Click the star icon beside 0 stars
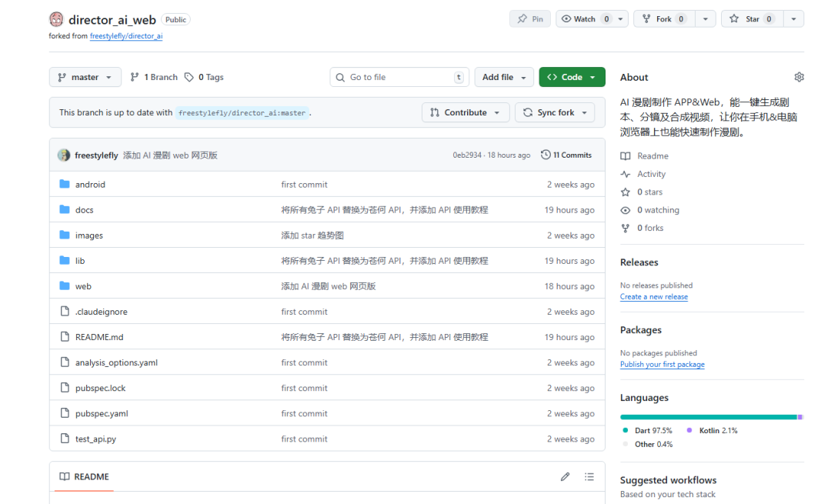The height and width of the screenshot is (504, 831). click(x=626, y=192)
